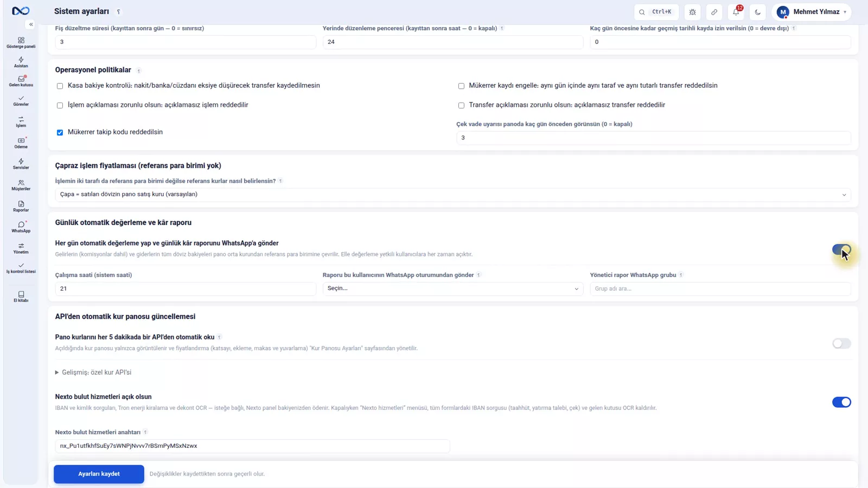Check İşlem açıklaması zorunlu olsun checkbox

click(60, 105)
